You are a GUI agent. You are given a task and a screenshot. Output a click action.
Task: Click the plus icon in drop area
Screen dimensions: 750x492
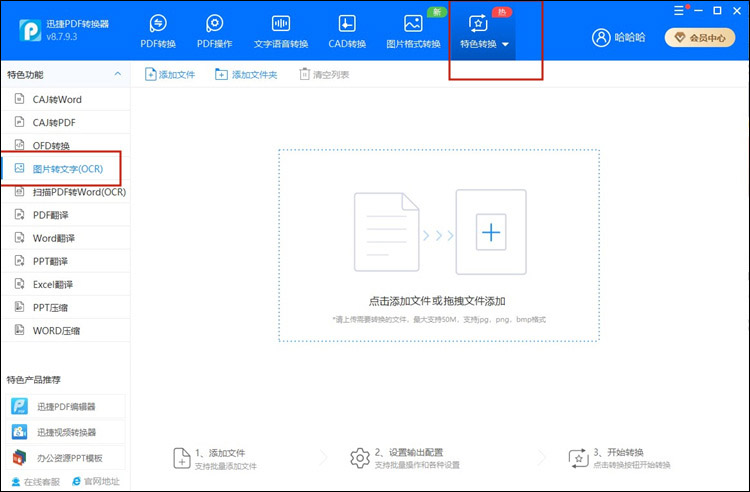tap(490, 232)
